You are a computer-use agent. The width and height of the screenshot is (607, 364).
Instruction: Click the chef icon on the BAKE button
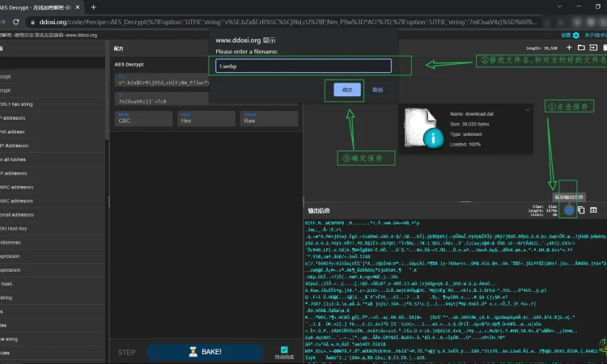193,352
